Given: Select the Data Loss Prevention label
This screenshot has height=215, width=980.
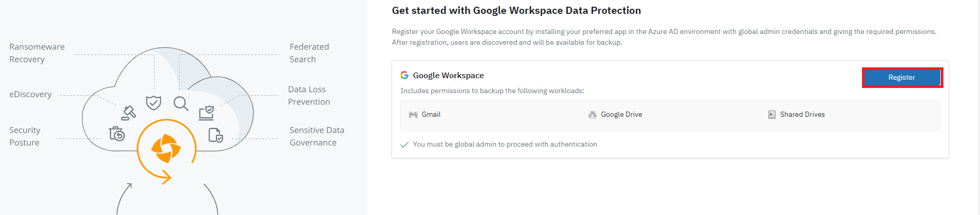Looking at the screenshot, I should 309,96.
